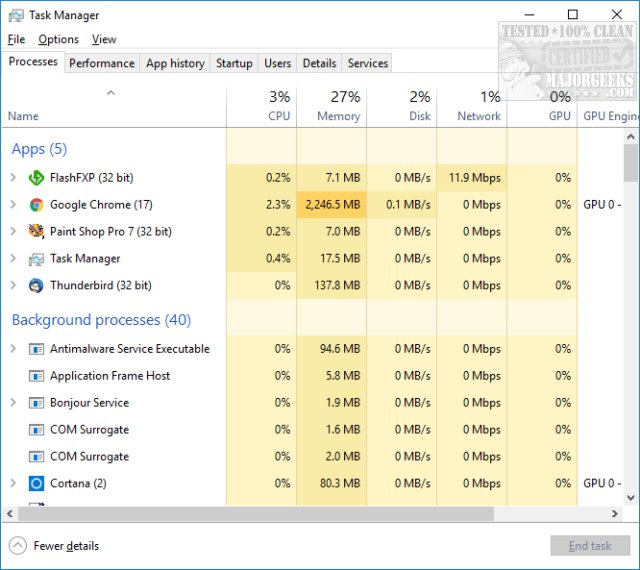The width and height of the screenshot is (640, 570).
Task: Click the FlashFXP app icon
Action: coord(36,178)
